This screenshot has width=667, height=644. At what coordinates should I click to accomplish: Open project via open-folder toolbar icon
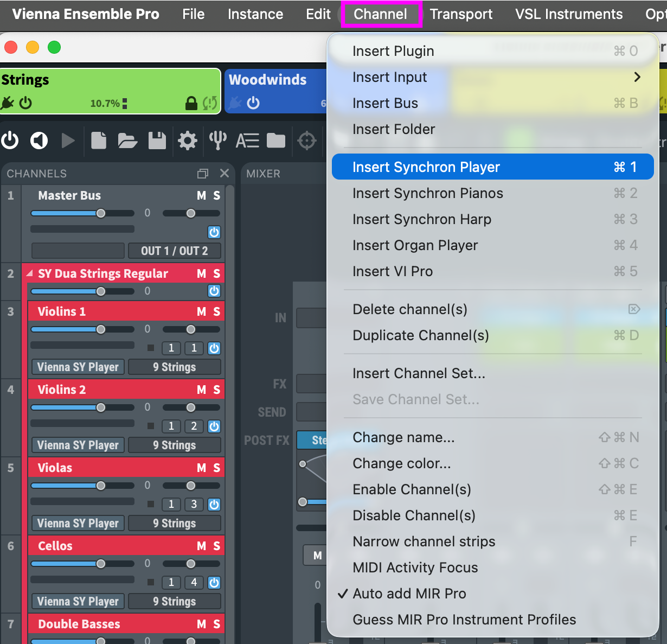[x=127, y=141]
